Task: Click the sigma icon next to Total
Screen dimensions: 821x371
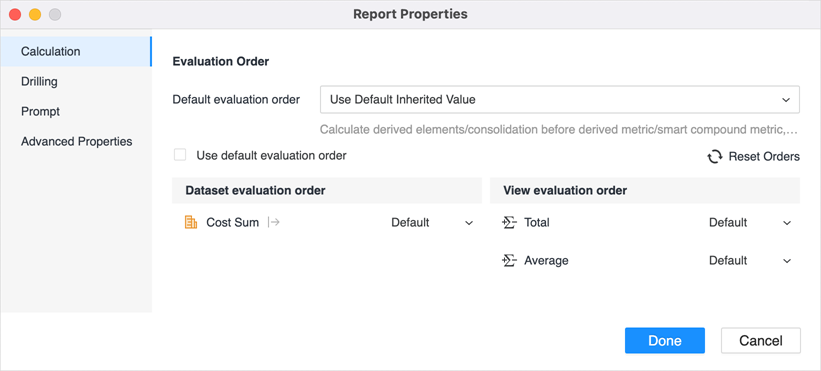Action: (509, 222)
